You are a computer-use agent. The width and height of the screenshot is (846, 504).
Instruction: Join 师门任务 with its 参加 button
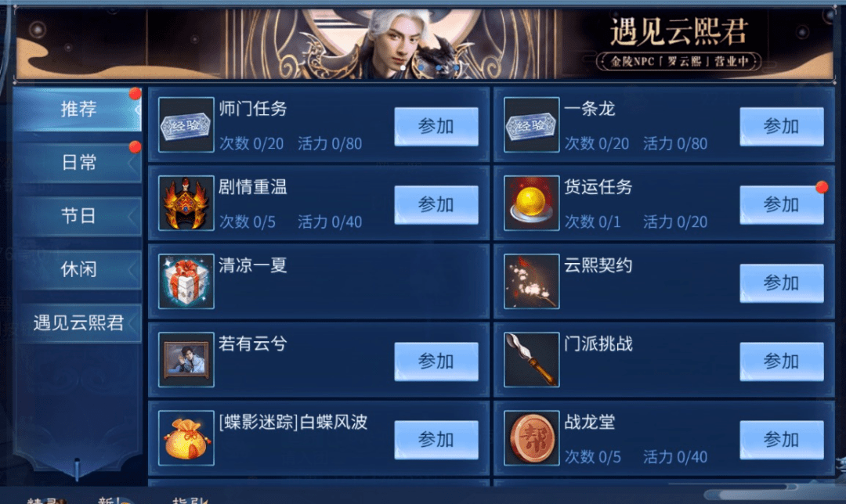click(436, 127)
